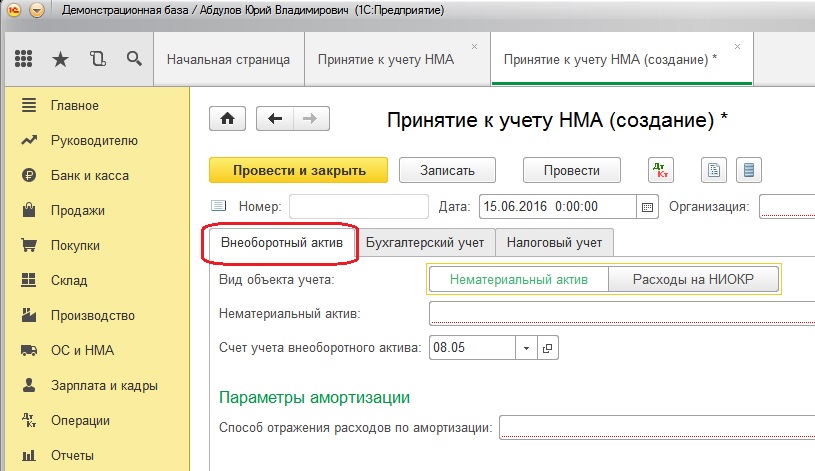The height and width of the screenshot is (471, 815).
Task: Open the title bar dropdown arrow menu
Action: click(x=37, y=10)
